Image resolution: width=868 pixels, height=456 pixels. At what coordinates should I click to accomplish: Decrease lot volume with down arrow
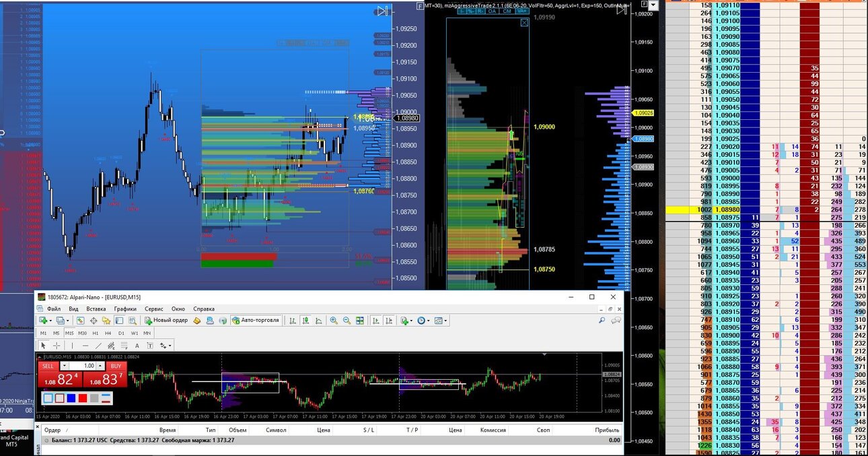pos(65,366)
